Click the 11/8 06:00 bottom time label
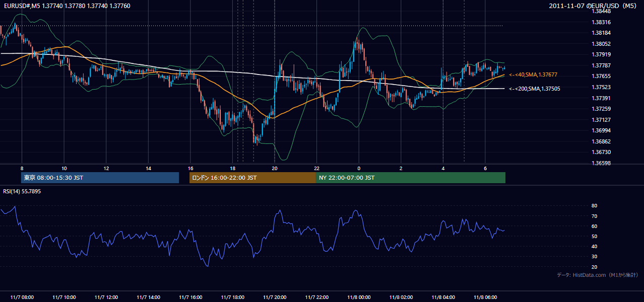This screenshot has height=302, width=644. (x=485, y=297)
